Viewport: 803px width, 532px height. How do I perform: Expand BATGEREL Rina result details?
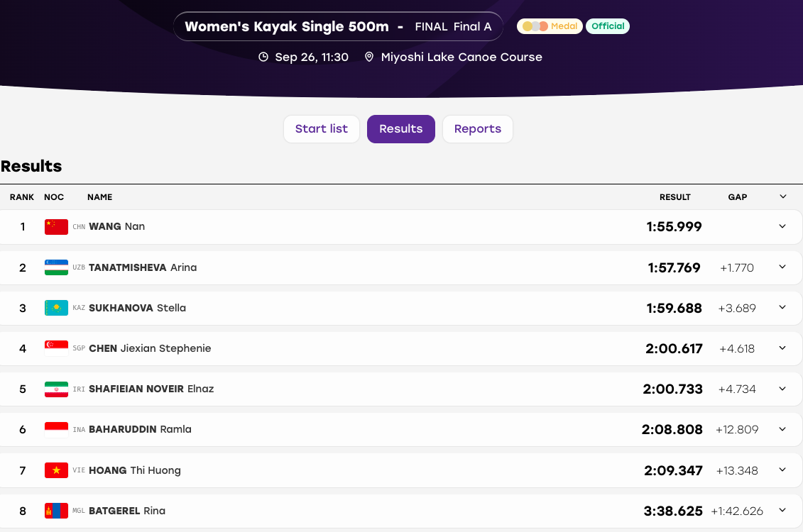(x=782, y=509)
